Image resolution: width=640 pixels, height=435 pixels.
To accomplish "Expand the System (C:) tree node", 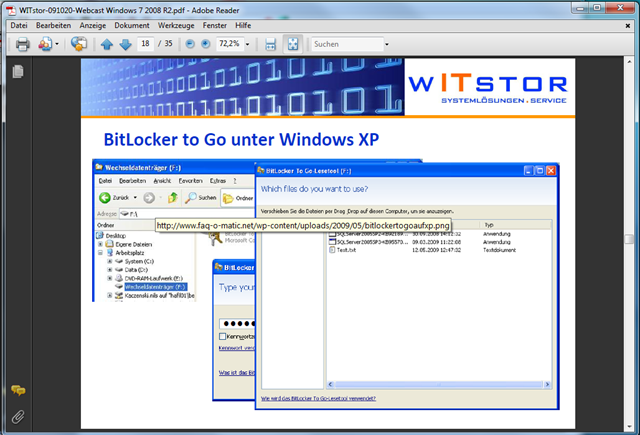I will pyautogui.click(x=109, y=261).
